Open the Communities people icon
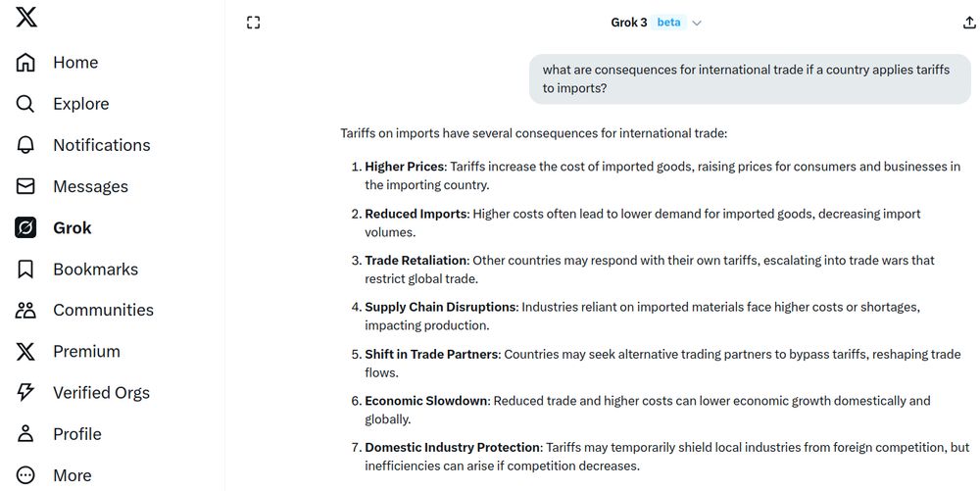980x491 pixels. (25, 311)
